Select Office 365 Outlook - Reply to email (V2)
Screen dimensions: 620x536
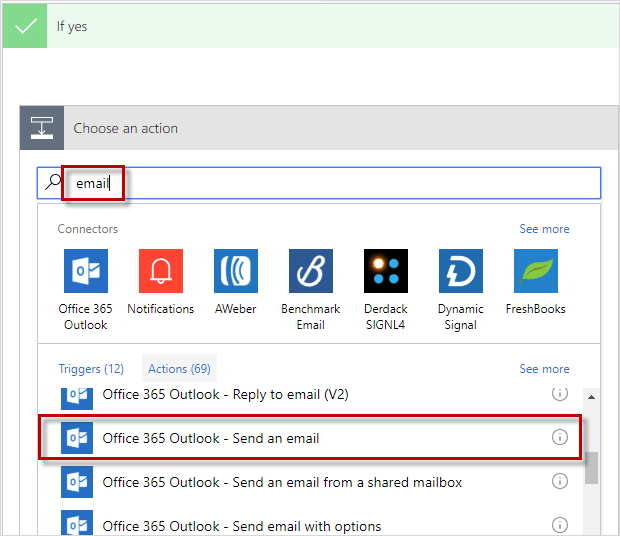310,398
